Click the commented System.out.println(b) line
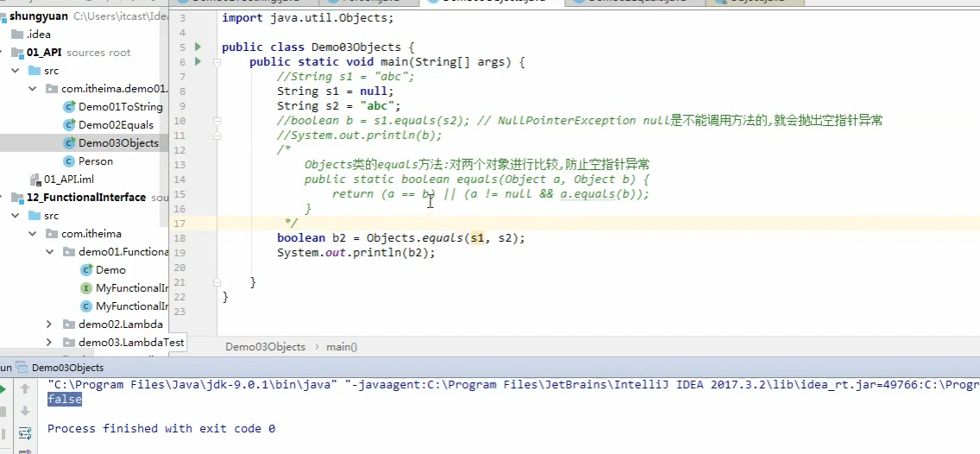This screenshot has width=980, height=454. [x=360, y=135]
